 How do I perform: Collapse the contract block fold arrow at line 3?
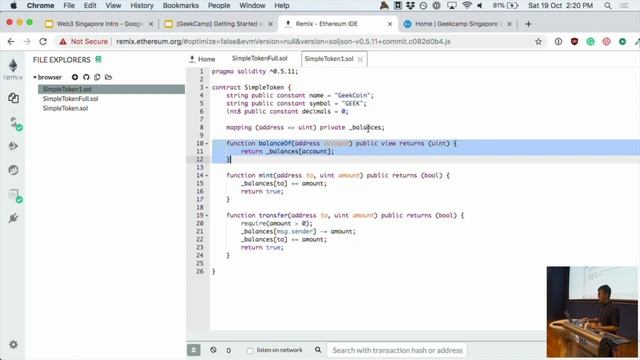[x=207, y=87]
